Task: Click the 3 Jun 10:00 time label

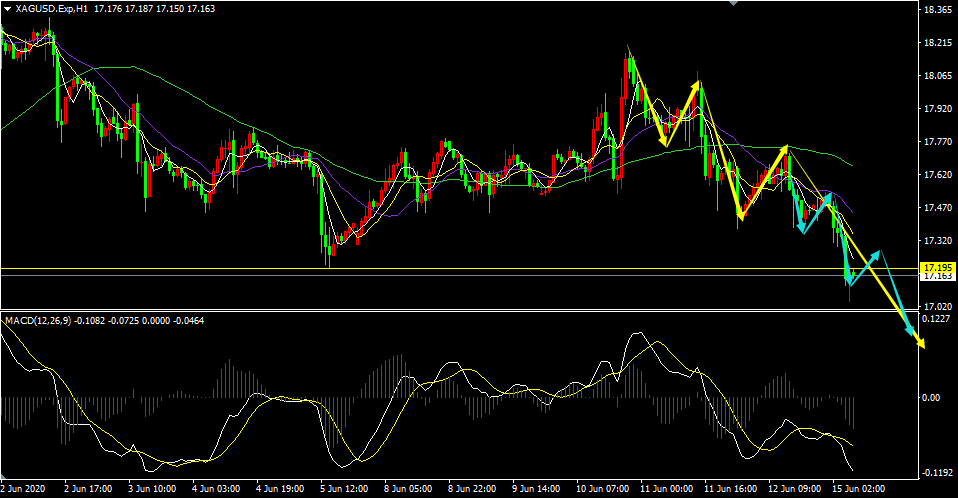Action: pos(152,489)
